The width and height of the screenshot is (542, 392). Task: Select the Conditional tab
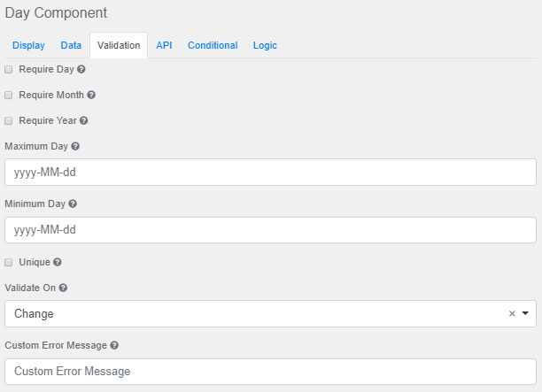pyautogui.click(x=213, y=45)
